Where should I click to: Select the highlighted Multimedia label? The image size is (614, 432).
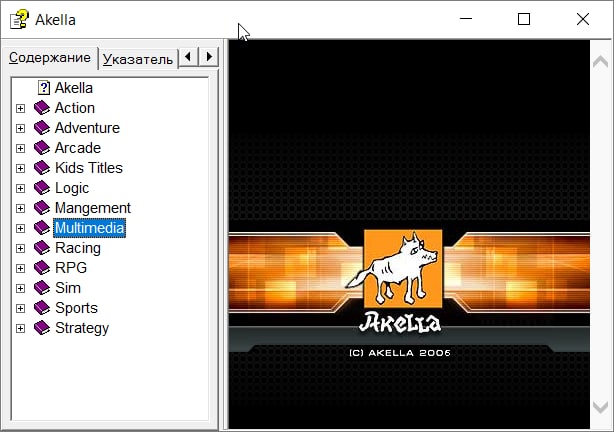click(x=89, y=228)
